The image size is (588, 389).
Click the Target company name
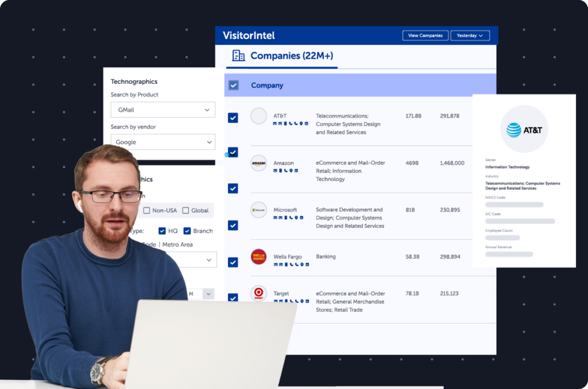tap(281, 293)
